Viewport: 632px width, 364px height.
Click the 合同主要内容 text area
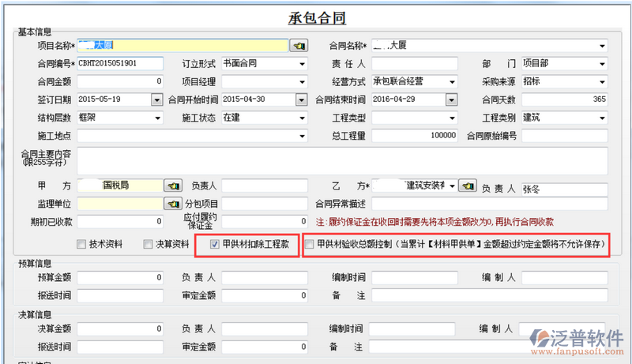(x=342, y=160)
